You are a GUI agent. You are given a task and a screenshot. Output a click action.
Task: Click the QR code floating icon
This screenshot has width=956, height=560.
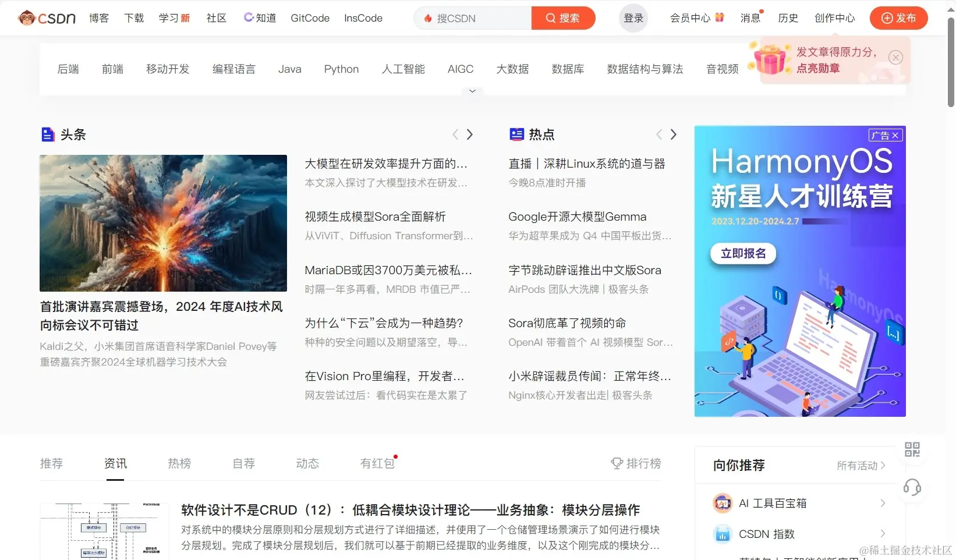point(912,449)
